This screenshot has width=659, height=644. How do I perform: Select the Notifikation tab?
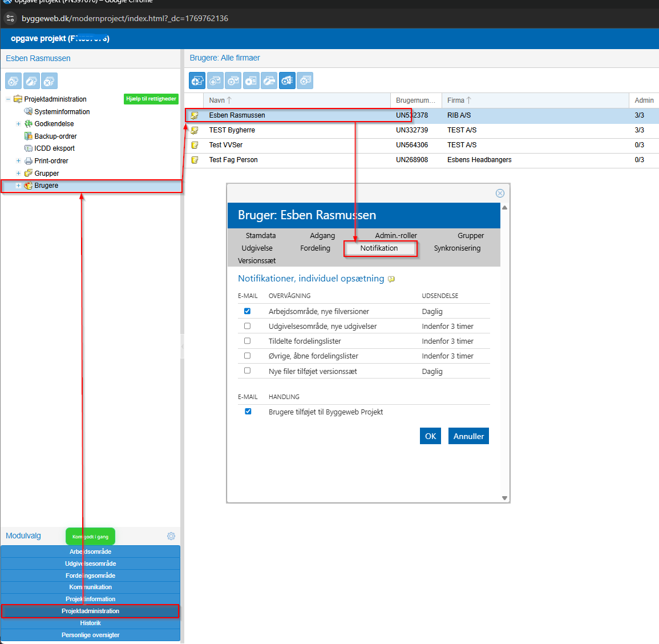coord(379,248)
